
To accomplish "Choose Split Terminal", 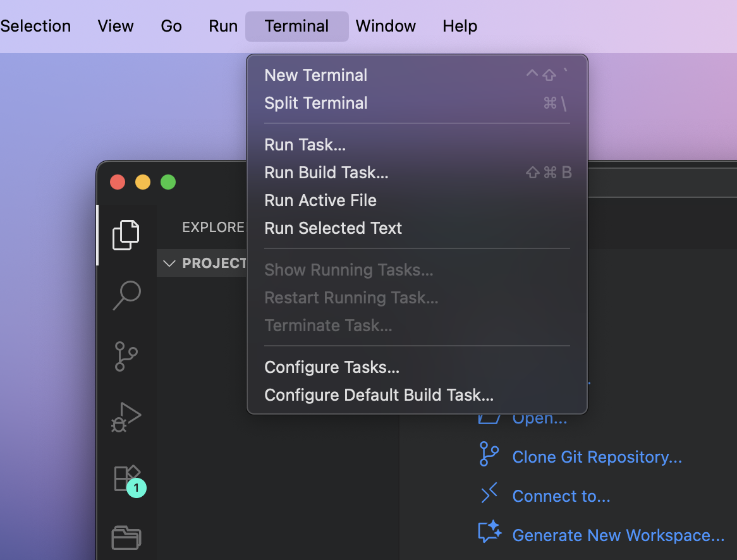I will click(x=316, y=102).
